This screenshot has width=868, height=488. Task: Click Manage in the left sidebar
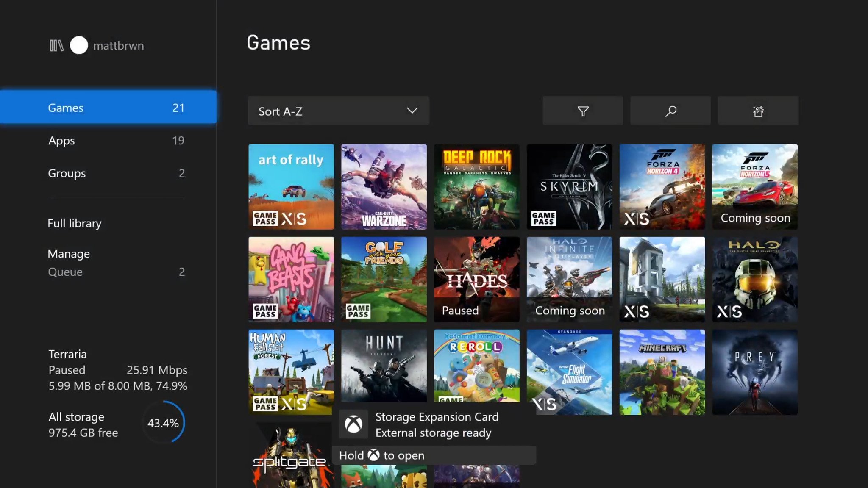point(69,254)
